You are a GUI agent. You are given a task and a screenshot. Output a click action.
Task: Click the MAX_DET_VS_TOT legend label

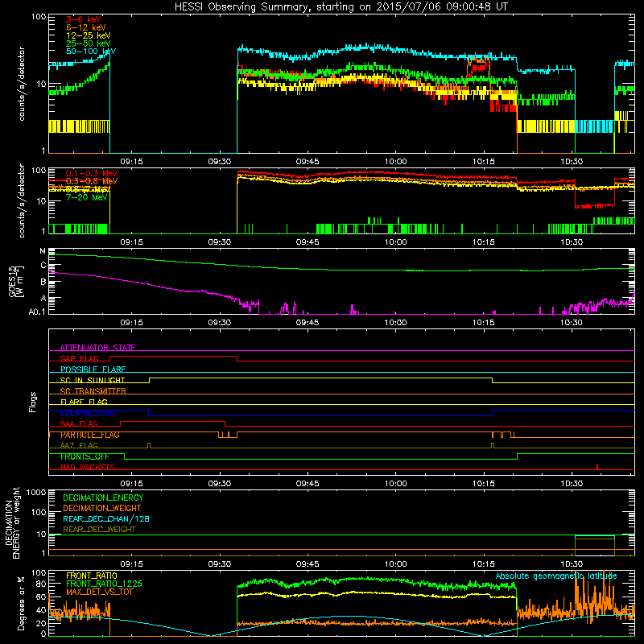[x=99, y=592]
